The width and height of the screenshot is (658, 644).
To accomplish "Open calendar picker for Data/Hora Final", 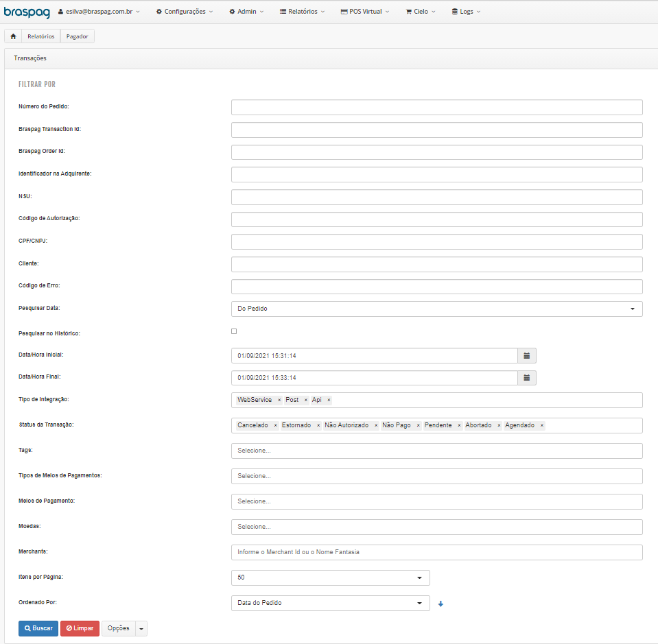I will click(x=527, y=378).
